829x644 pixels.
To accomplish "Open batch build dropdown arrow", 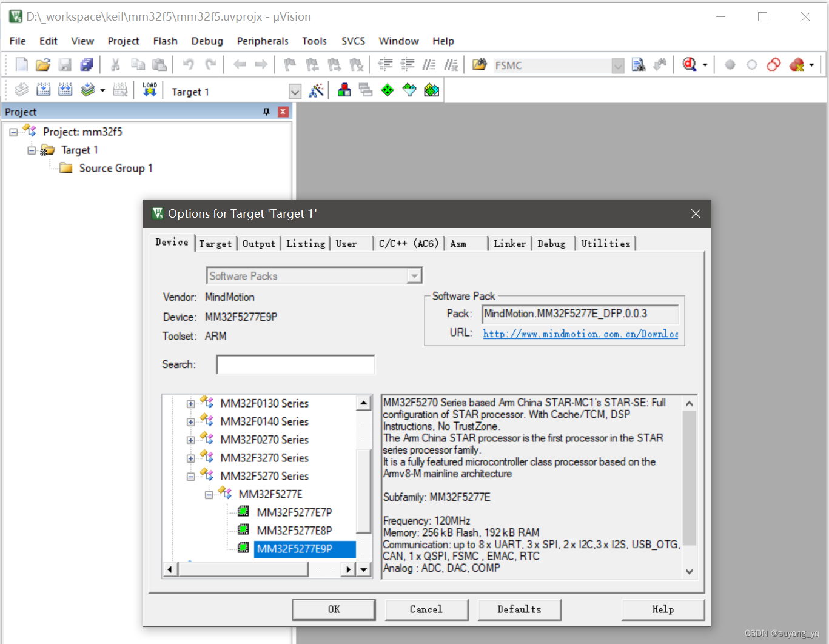I will [102, 90].
